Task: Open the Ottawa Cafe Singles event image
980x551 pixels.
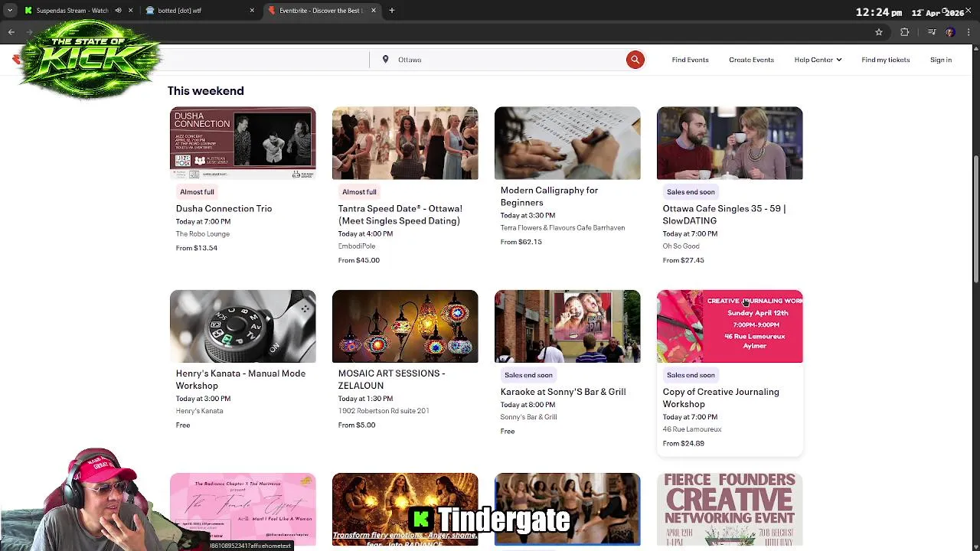Action: [730, 143]
